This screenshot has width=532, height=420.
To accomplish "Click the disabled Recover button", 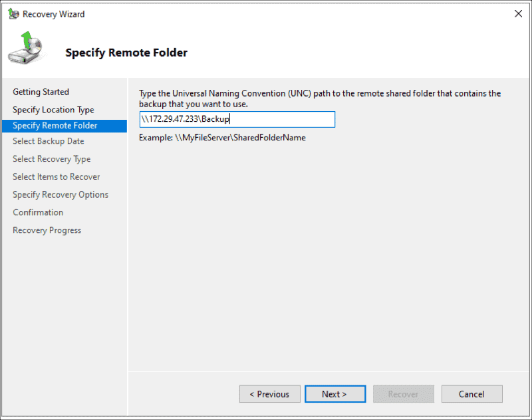I will (404, 393).
